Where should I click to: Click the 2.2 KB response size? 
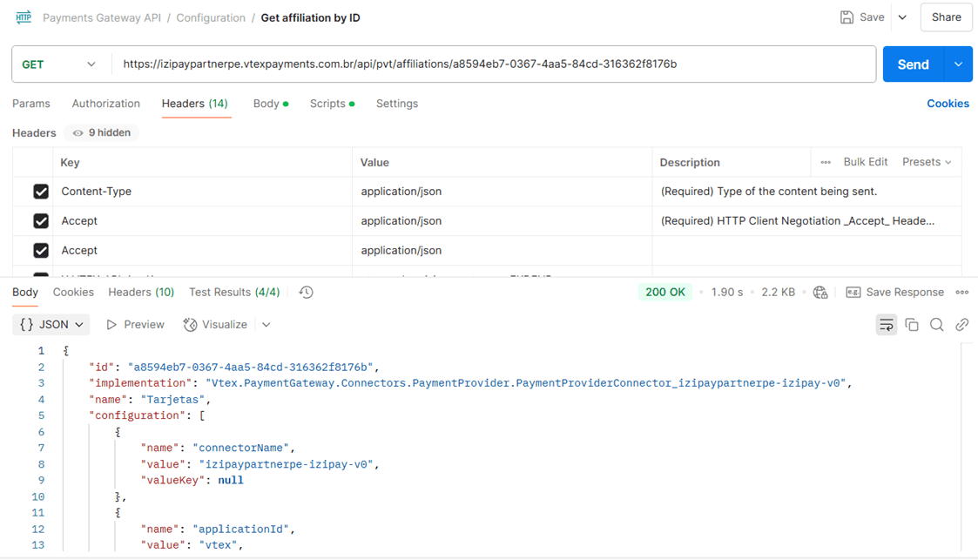pyautogui.click(x=778, y=292)
